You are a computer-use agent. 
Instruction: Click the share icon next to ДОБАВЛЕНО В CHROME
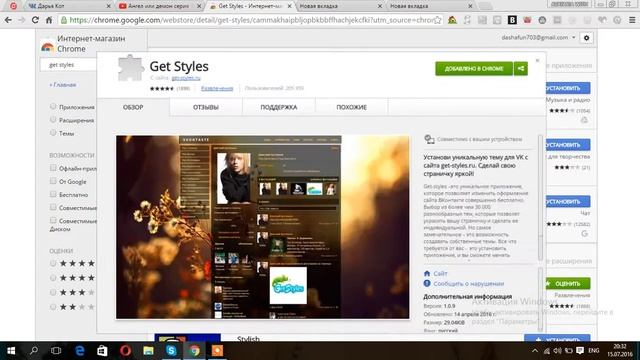click(520, 69)
